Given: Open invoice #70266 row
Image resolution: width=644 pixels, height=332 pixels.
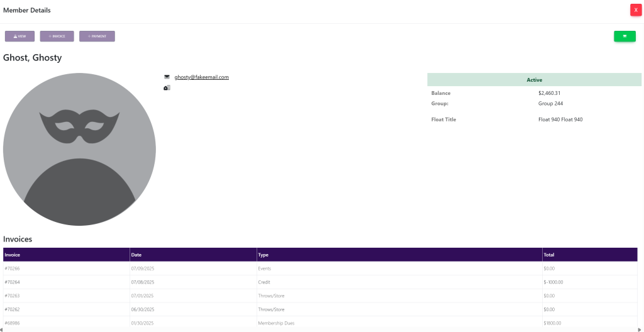Looking at the screenshot, I should pos(13,268).
